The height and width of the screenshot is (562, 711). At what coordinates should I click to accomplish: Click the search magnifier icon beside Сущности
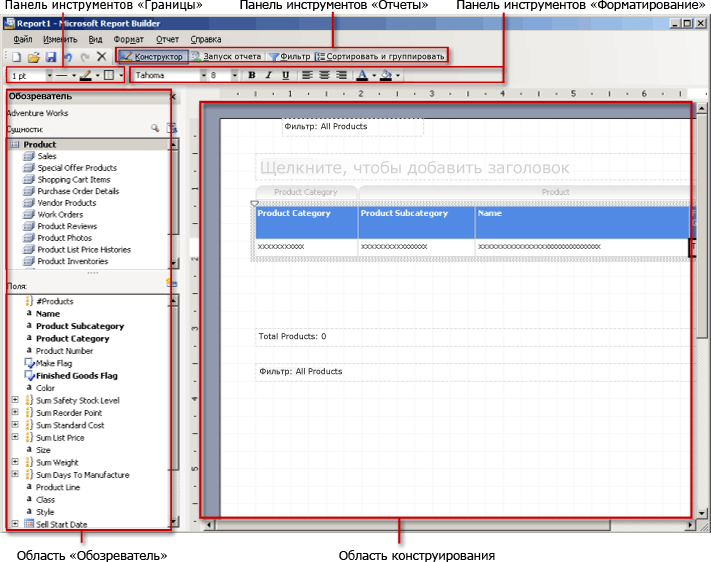tap(155, 129)
